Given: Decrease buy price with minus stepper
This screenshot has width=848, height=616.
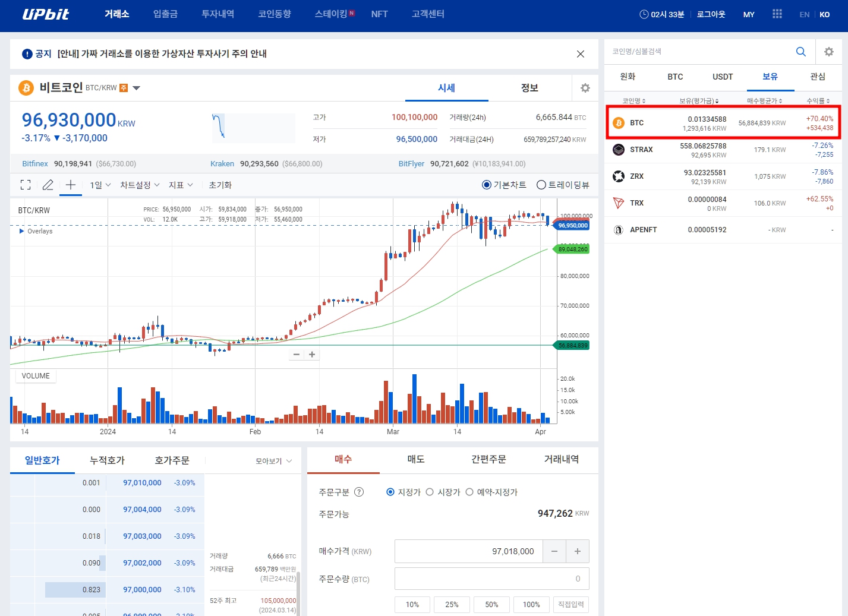Looking at the screenshot, I should click(554, 551).
